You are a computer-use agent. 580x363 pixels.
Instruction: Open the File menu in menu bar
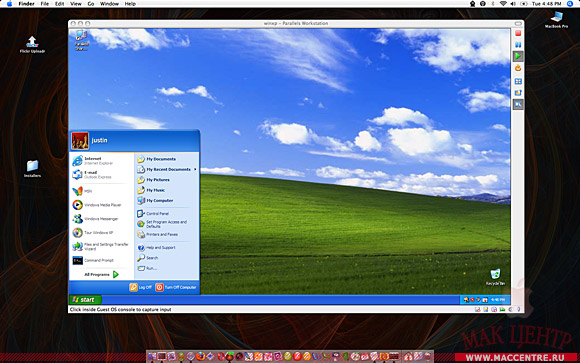click(x=45, y=4)
